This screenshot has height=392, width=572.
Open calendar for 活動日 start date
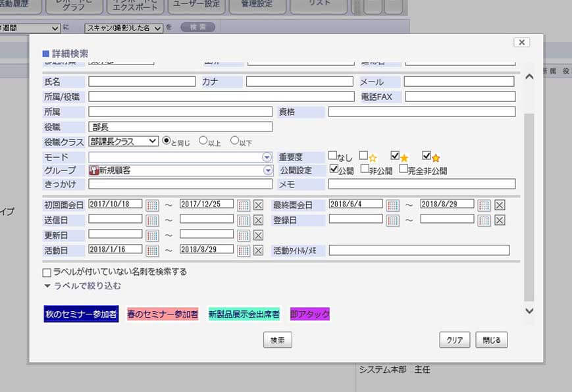[x=152, y=251]
